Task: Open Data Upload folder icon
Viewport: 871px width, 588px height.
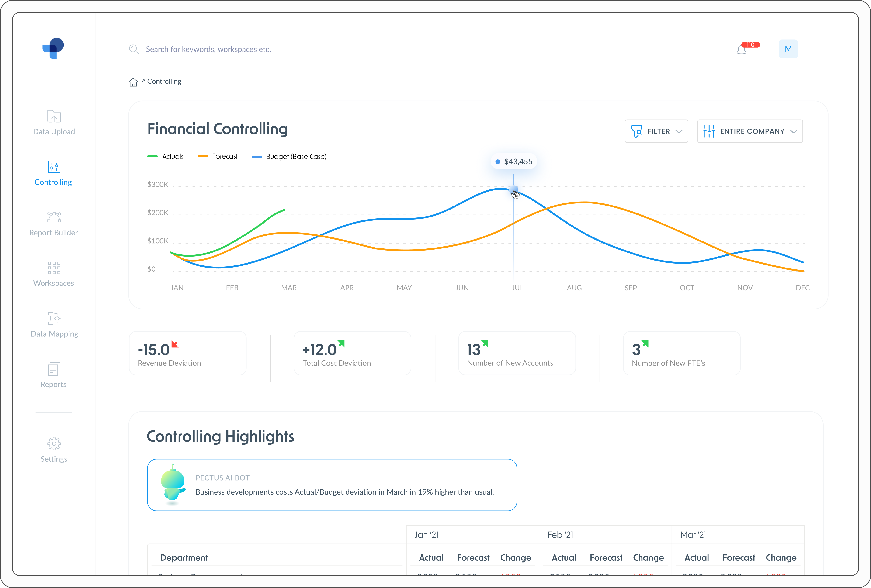Action: click(54, 117)
